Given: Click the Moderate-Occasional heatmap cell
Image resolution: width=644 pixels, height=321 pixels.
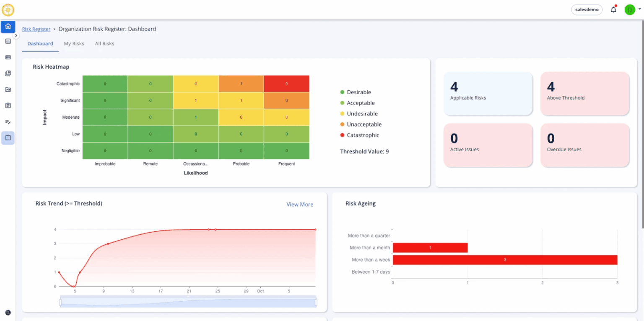Looking at the screenshot, I should (196, 117).
